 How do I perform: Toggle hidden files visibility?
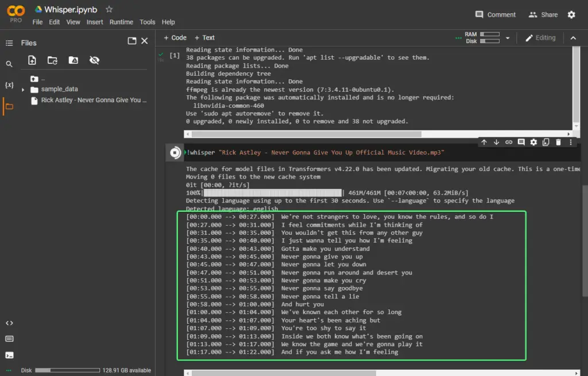[x=94, y=60]
